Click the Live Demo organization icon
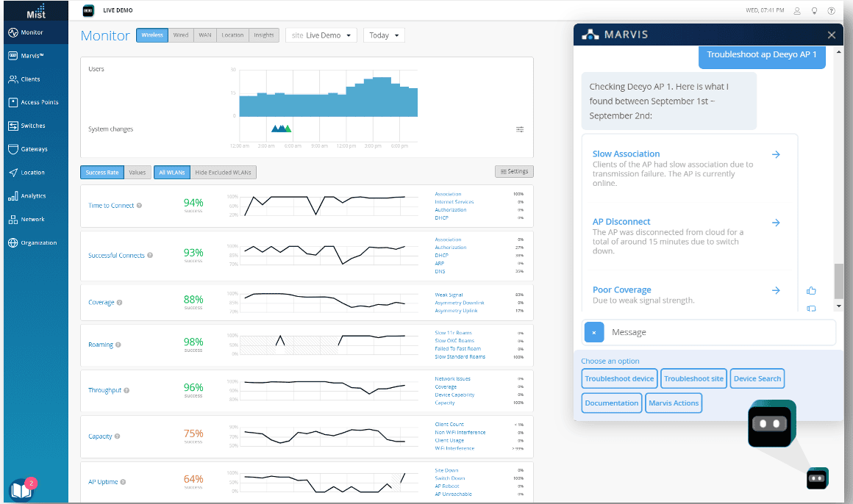853x504 pixels. click(x=88, y=10)
